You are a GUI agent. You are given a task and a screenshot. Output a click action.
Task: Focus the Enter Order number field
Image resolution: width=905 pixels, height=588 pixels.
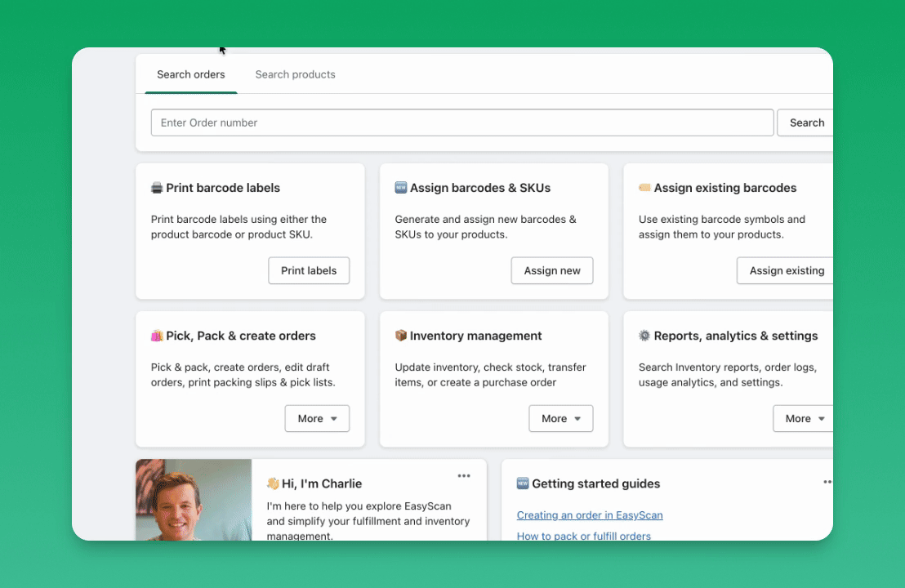[x=462, y=122]
